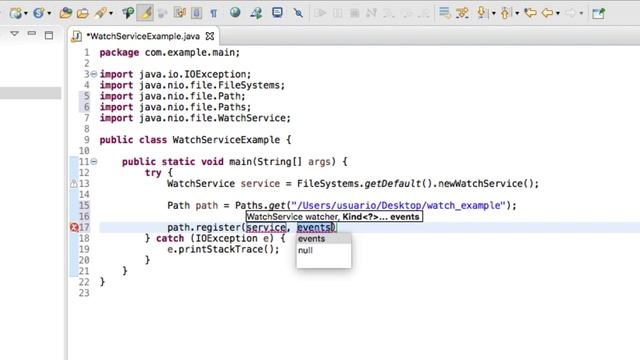
Task: Go to Next Annotation arrow icon
Action: (x=482, y=13)
